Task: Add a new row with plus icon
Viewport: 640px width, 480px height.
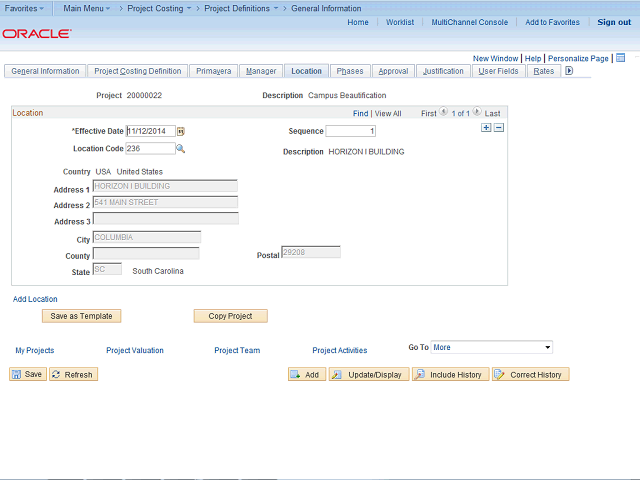Action: [x=486, y=128]
